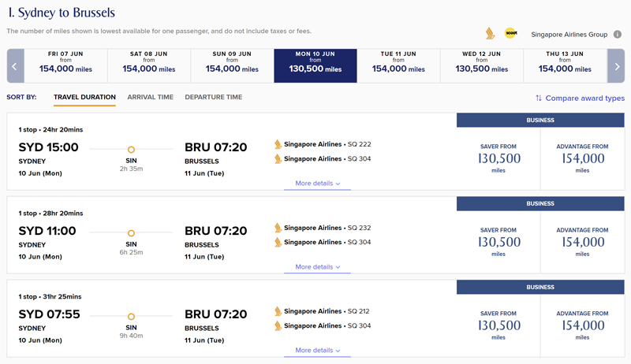Expand More details for SYD 11:00 flight

tap(318, 267)
